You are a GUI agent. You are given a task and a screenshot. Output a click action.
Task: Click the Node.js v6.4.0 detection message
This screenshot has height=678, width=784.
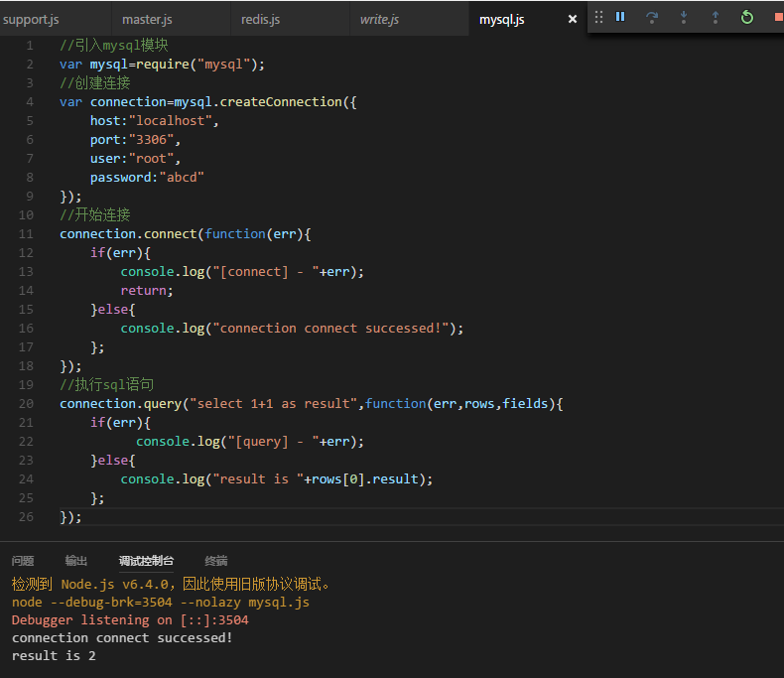[171, 584]
